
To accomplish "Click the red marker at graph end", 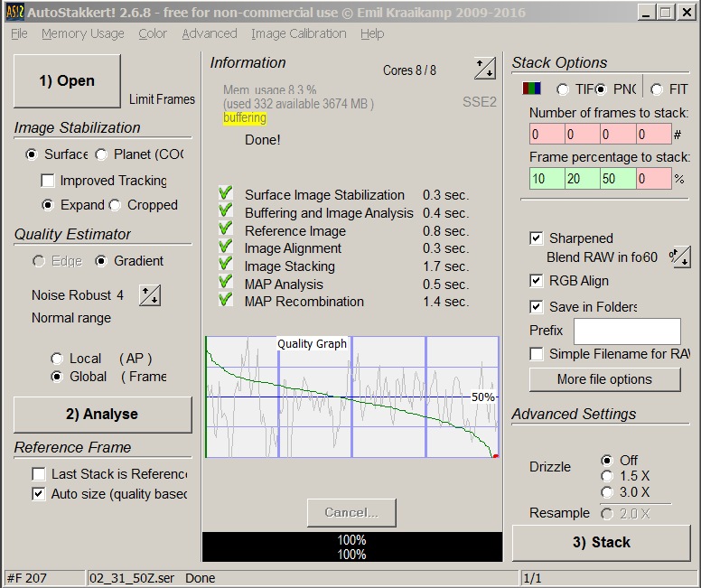I will (495, 455).
